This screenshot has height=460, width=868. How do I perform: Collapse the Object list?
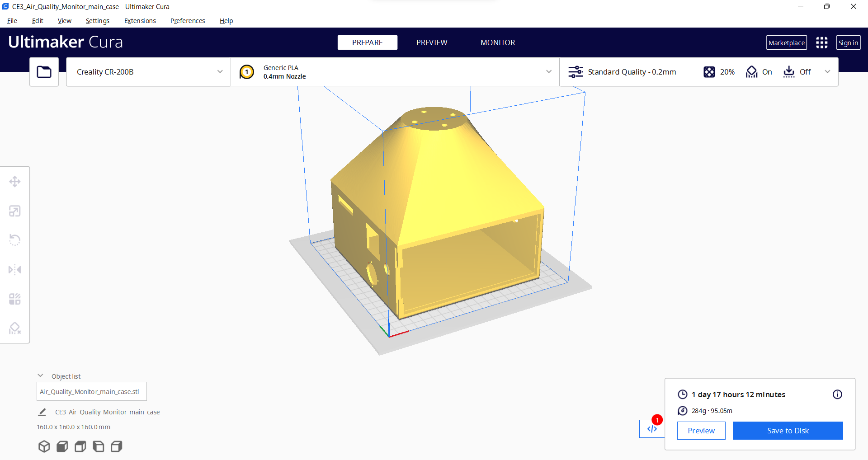(x=40, y=376)
